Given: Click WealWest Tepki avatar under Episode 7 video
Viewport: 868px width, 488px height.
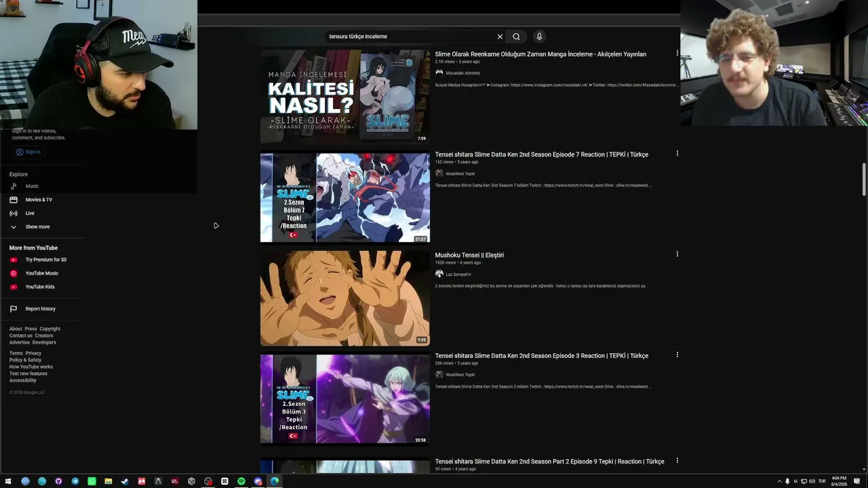Looking at the screenshot, I should click(x=439, y=174).
